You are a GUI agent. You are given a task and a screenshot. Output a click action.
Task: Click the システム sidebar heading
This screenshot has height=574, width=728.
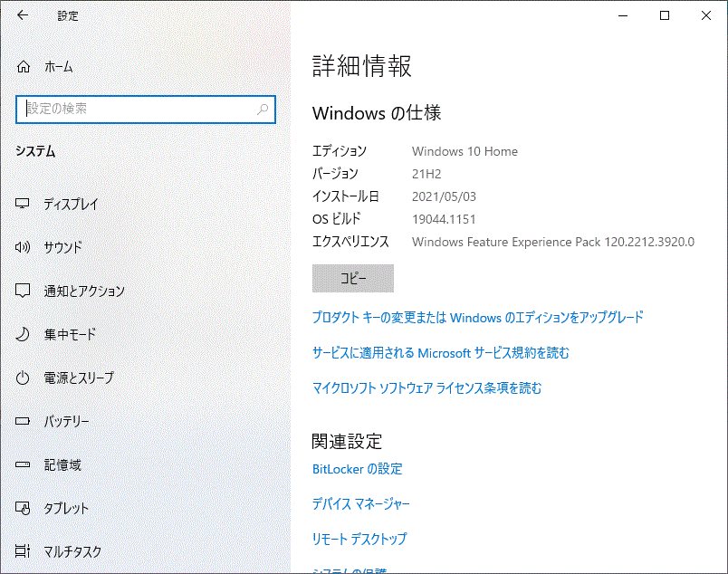[x=35, y=151]
